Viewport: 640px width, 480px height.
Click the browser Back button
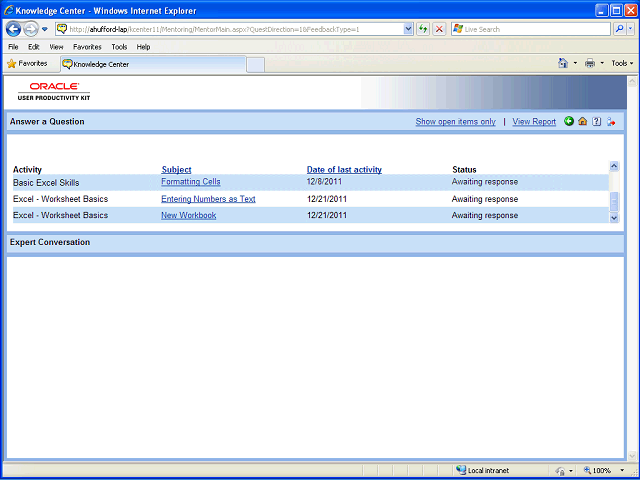(13, 29)
